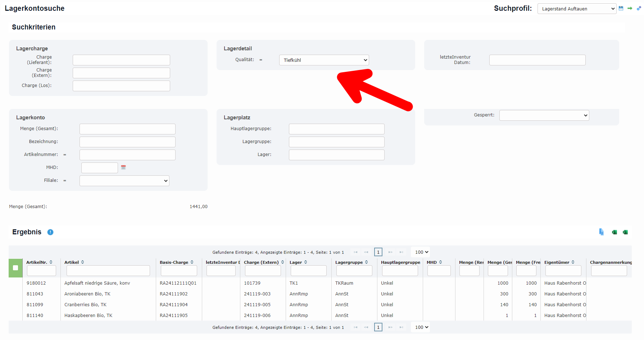Click the blue info icon beside Ergebnis

tap(50, 232)
